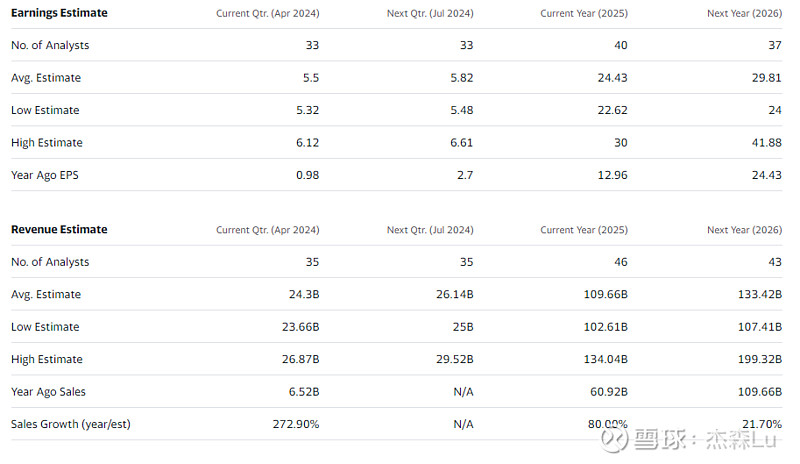Image resolution: width=800 pixels, height=464 pixels.
Task: Click the Xueqiu watermark logo icon
Action: 614,439
